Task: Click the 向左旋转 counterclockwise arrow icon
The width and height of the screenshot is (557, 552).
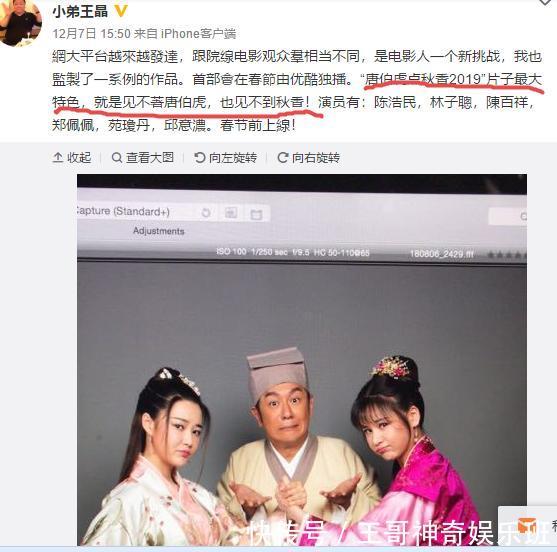Action: 200,157
